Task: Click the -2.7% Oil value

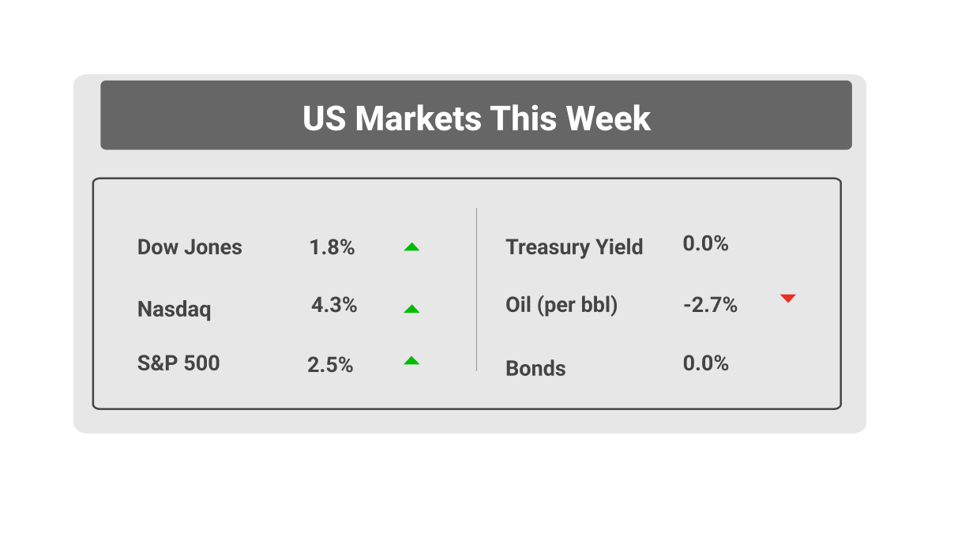Action: point(710,305)
